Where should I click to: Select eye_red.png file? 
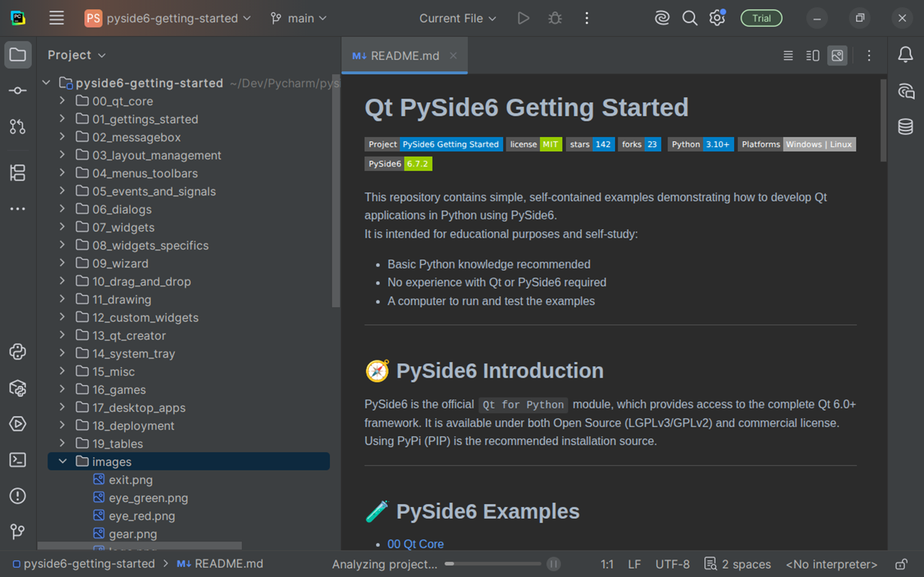click(x=142, y=516)
